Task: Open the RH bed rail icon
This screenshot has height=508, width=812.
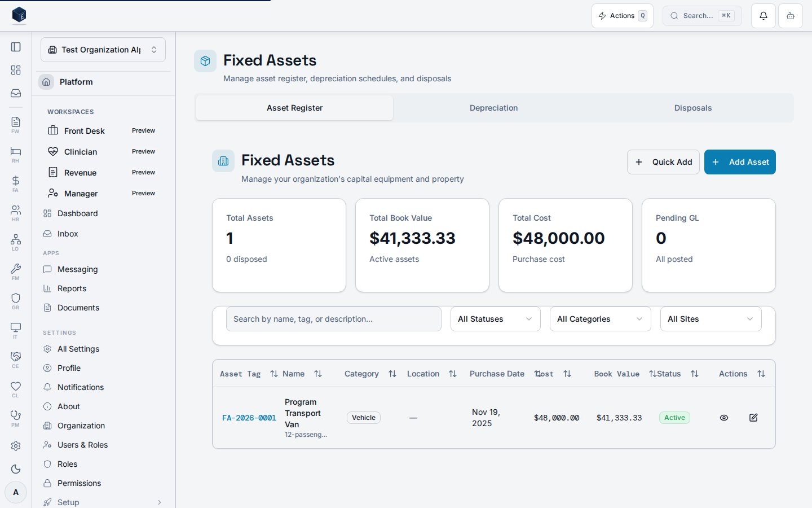Action: tap(16, 154)
